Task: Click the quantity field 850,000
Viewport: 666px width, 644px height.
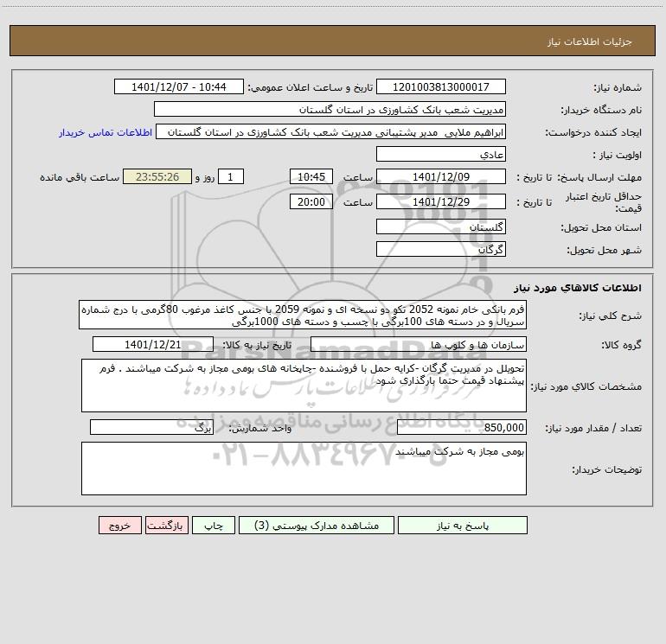Action: click(x=462, y=427)
